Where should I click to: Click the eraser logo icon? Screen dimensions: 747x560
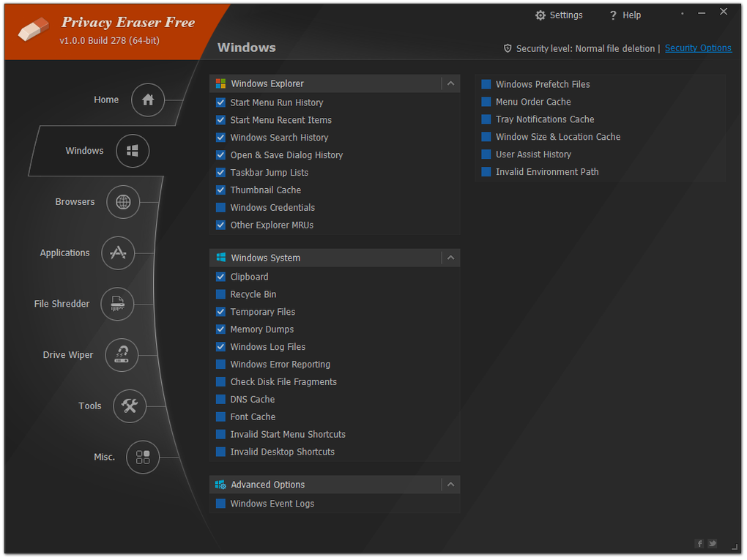coord(33,29)
